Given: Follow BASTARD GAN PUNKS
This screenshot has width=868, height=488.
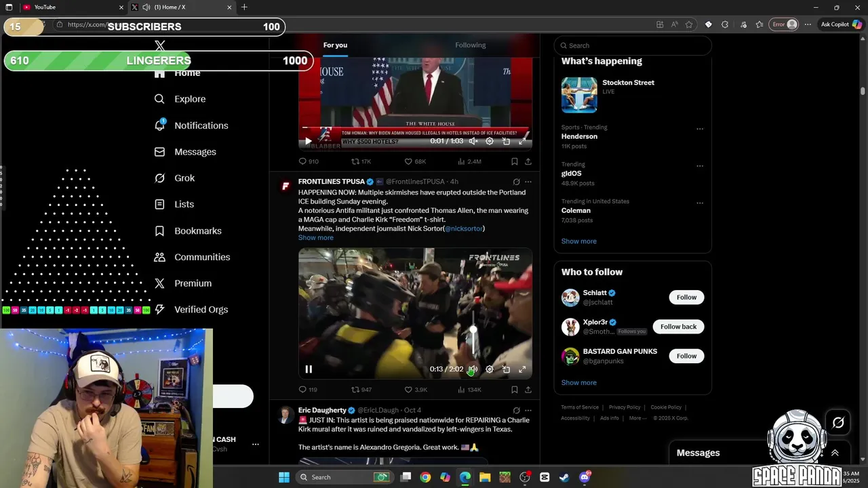Looking at the screenshot, I should (x=686, y=356).
